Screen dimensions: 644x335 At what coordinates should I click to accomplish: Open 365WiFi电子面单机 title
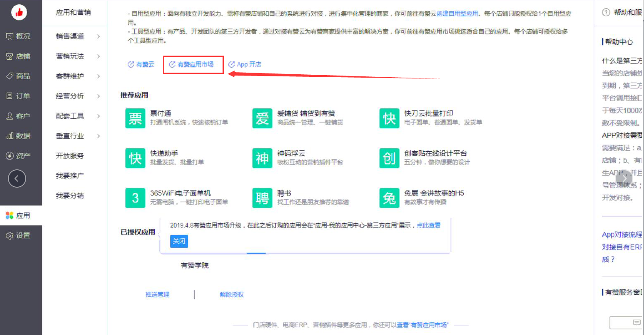[x=181, y=193]
